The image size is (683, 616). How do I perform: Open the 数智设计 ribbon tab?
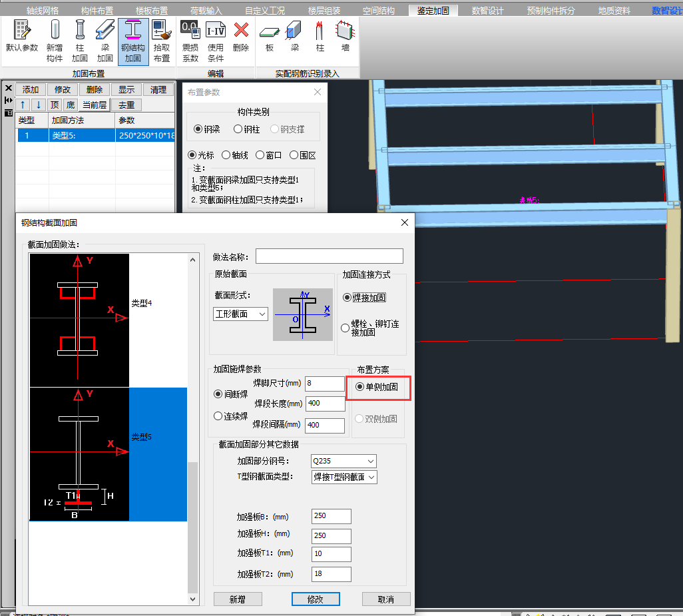coord(487,11)
